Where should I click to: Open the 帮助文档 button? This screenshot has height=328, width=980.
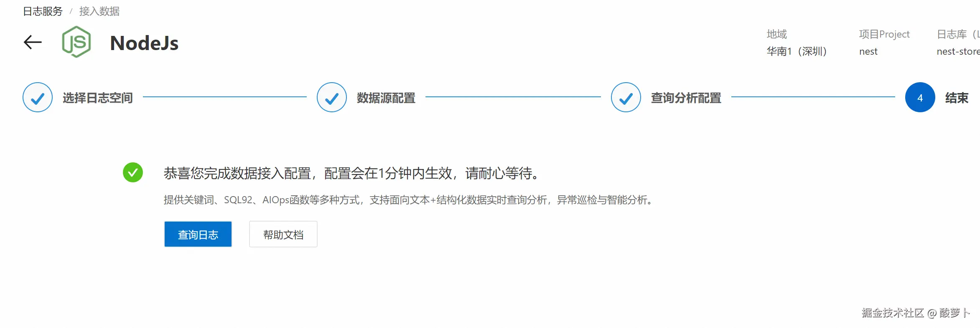(283, 234)
